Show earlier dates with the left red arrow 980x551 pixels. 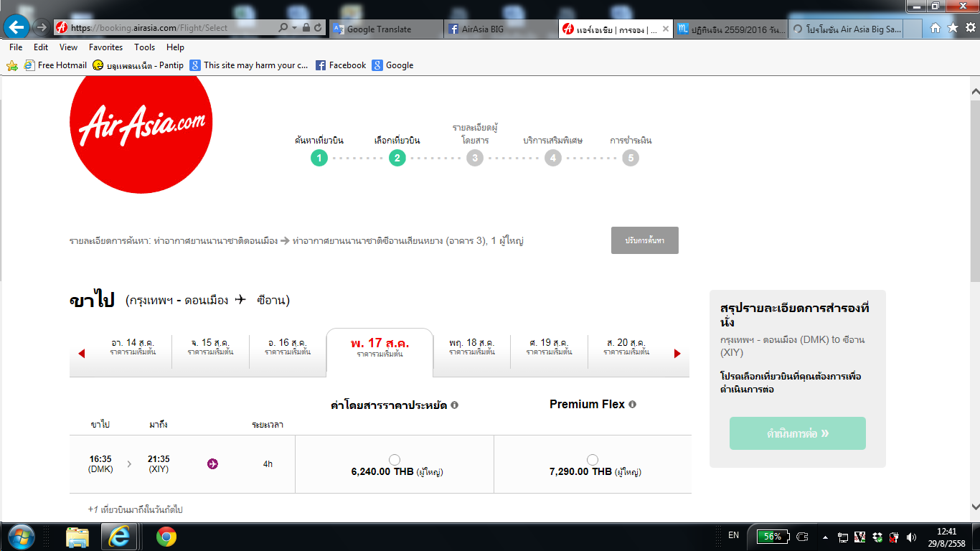81,354
